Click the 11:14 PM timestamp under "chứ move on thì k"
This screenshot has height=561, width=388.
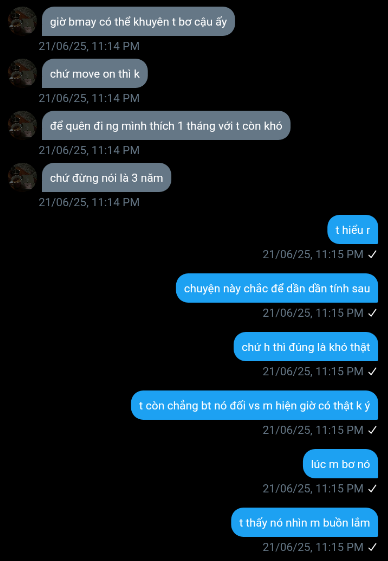coord(89,98)
